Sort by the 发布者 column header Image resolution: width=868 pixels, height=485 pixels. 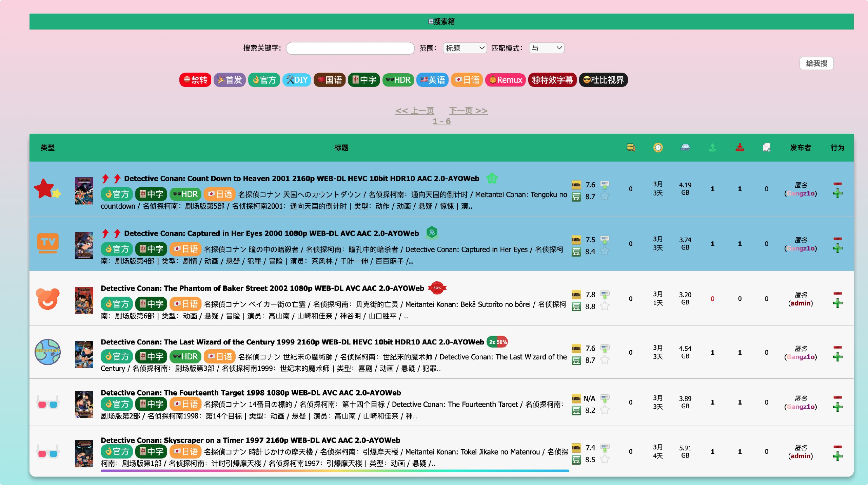[x=801, y=148]
